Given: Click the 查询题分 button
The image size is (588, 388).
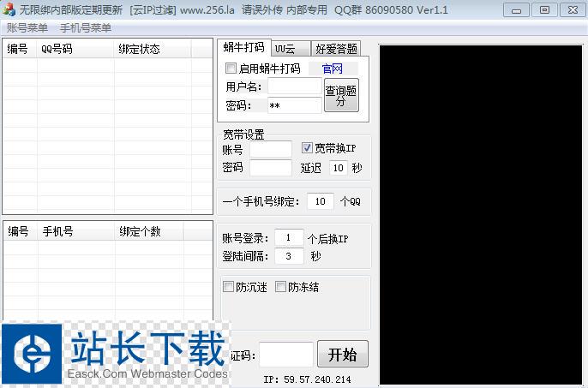Looking at the screenshot, I should (x=341, y=95).
